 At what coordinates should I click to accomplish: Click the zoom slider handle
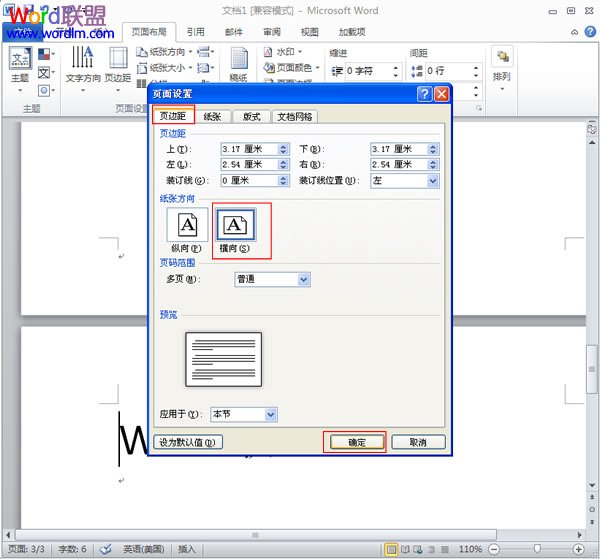tap(537, 549)
